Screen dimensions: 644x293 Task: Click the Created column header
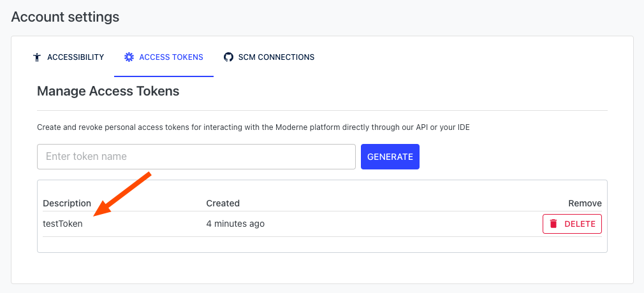click(x=223, y=203)
